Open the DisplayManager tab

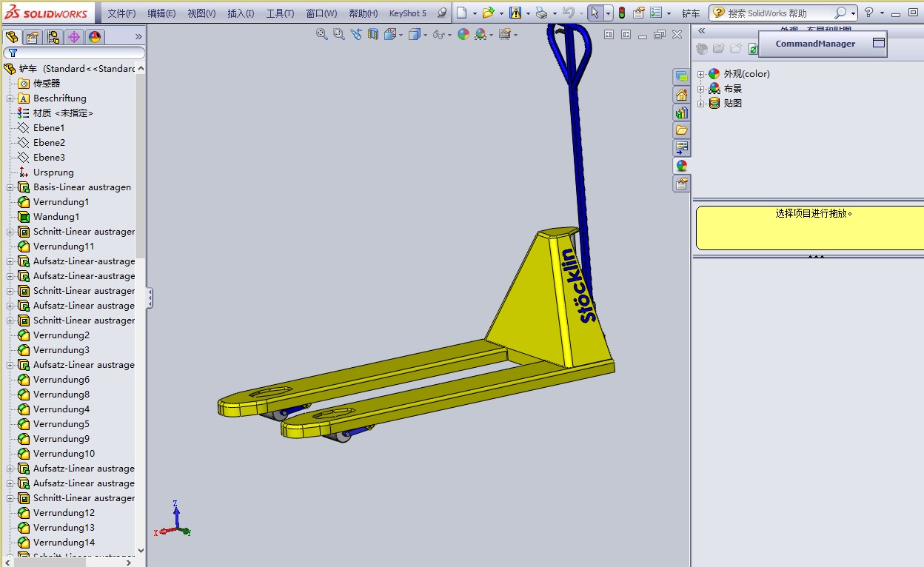tap(95, 37)
